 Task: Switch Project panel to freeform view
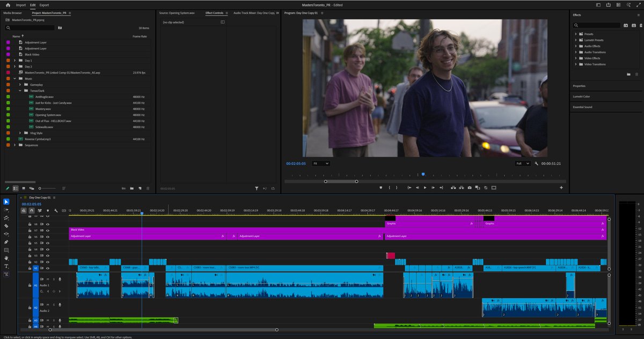click(32, 188)
